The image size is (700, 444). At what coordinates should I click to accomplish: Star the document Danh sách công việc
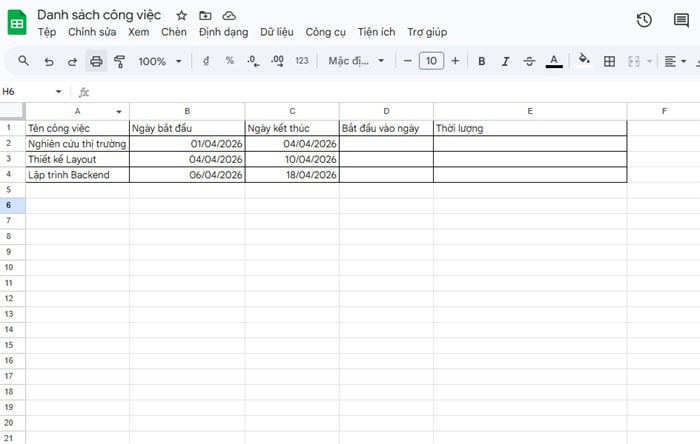tap(181, 16)
